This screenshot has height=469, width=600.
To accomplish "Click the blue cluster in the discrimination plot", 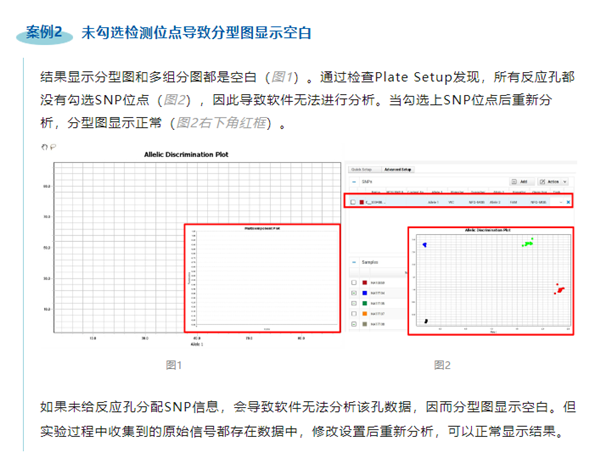I will [424, 244].
